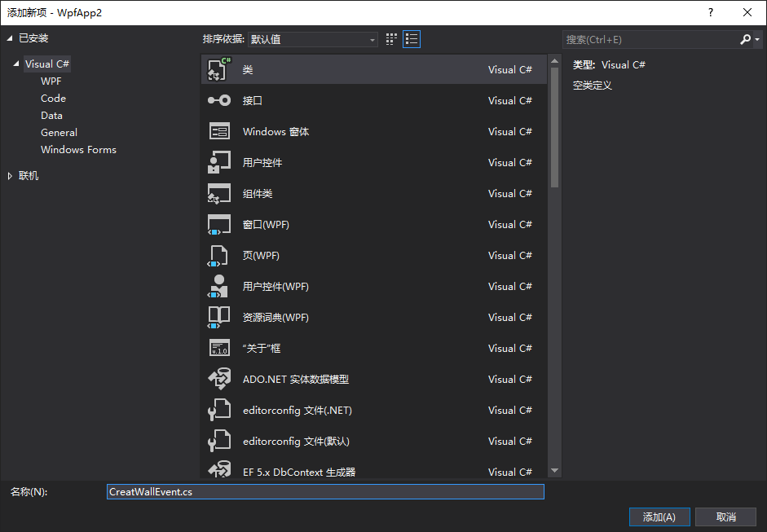The width and height of the screenshot is (767, 532).
Task: Click the 名称 name field CreatWallEvent.cs
Action: 325,491
